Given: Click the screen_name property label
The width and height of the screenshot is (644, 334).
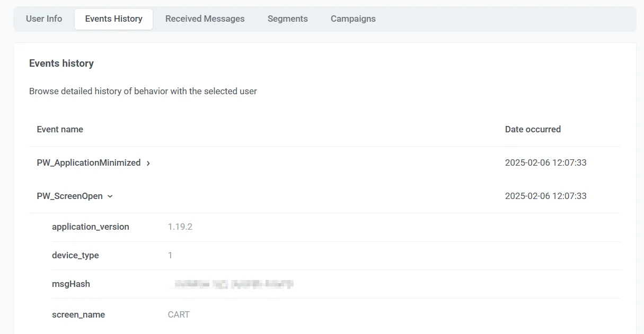Looking at the screenshot, I should tap(78, 314).
